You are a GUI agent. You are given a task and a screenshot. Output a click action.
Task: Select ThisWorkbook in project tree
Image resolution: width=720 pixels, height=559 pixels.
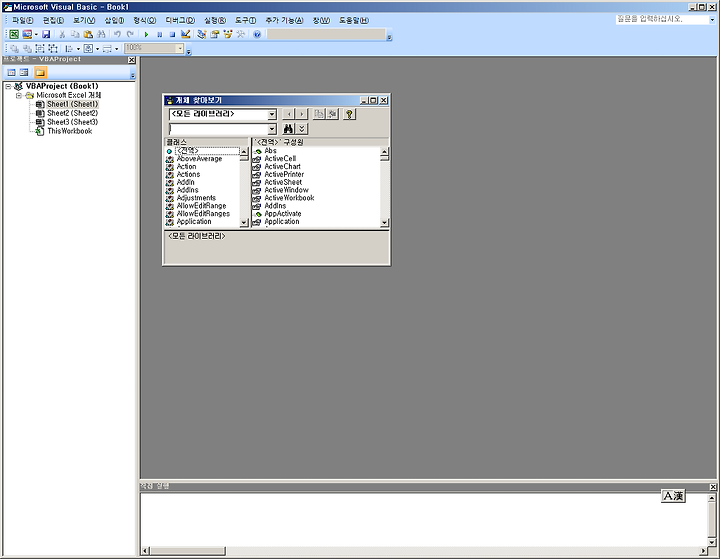point(69,131)
